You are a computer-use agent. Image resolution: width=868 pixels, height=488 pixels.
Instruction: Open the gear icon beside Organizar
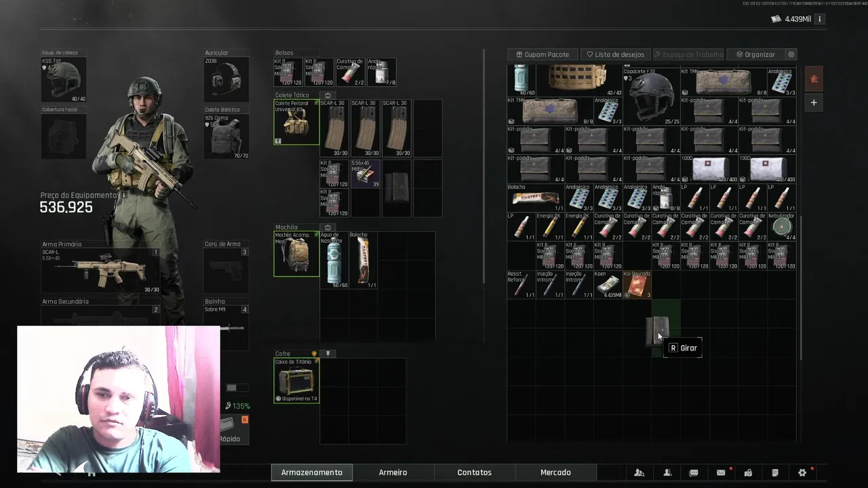(x=791, y=54)
